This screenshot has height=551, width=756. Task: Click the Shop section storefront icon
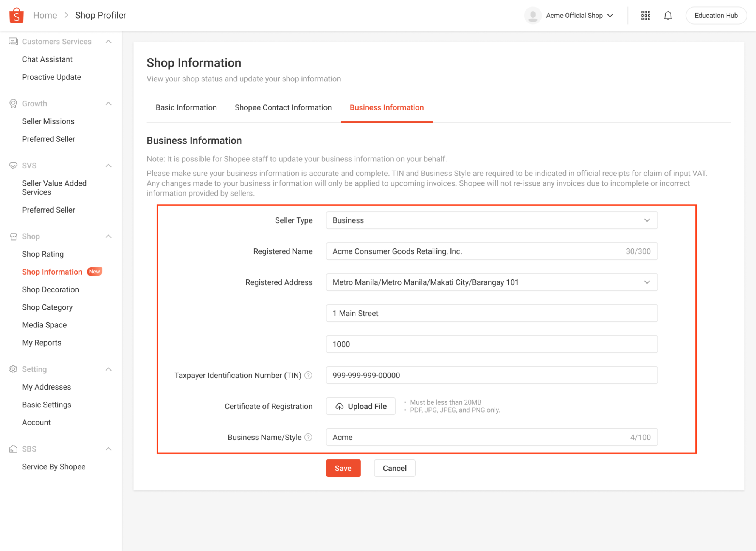coord(13,236)
